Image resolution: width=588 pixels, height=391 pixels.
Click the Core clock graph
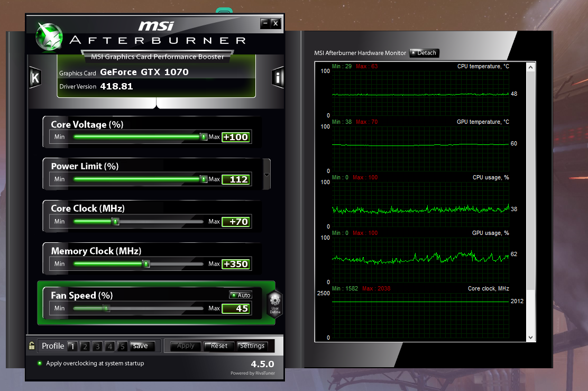click(420, 315)
